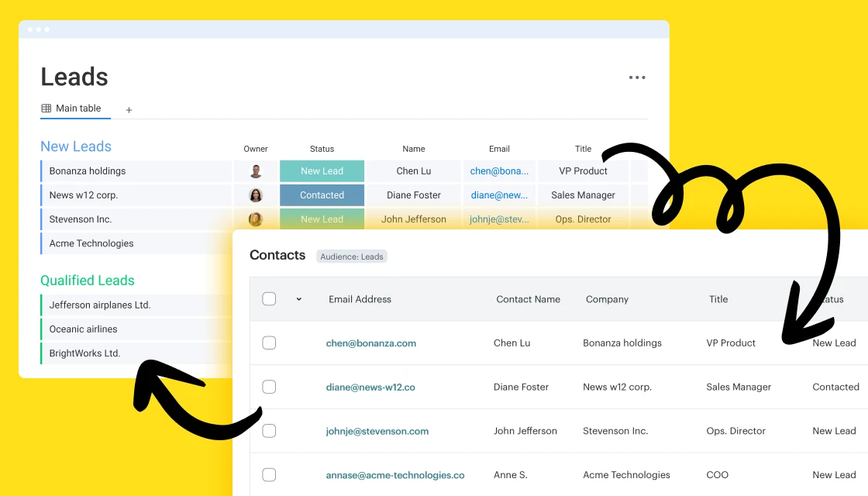Click Chen Lu's owner avatar
868x496 pixels.
coord(256,170)
